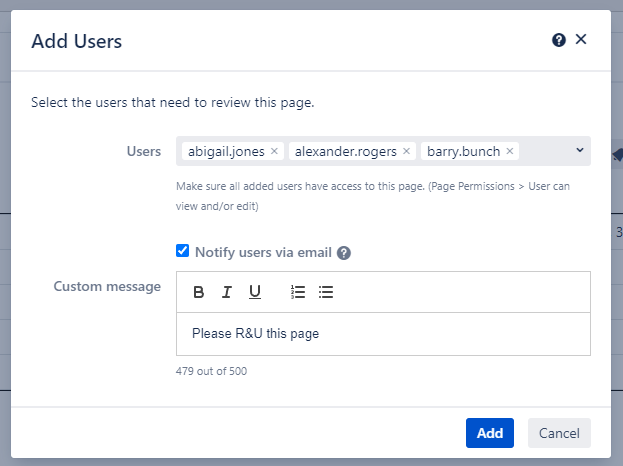The image size is (623, 466).
Task: Remove abigail.jones from the Users field
Action: point(275,151)
